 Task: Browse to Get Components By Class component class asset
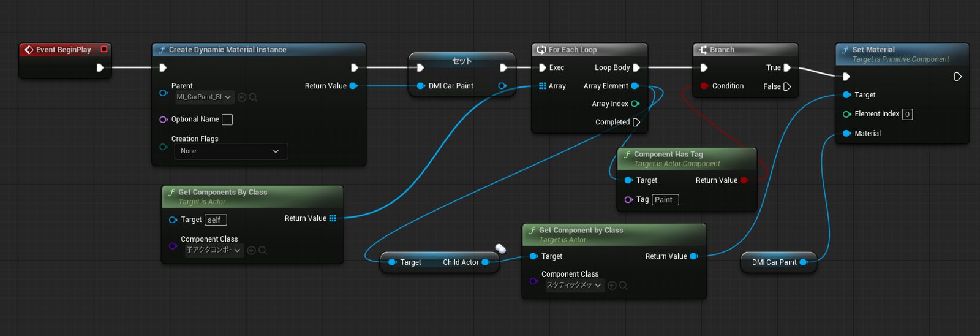(x=263, y=250)
